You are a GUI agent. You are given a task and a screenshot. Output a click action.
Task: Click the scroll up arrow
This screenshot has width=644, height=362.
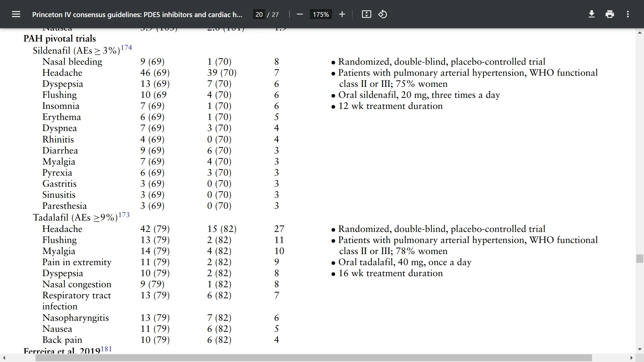tap(640, 33)
